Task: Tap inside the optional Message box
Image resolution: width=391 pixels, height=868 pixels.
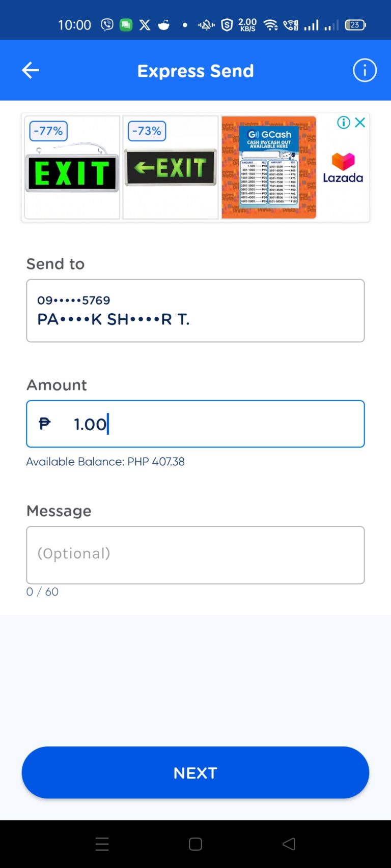Action: coord(195,554)
